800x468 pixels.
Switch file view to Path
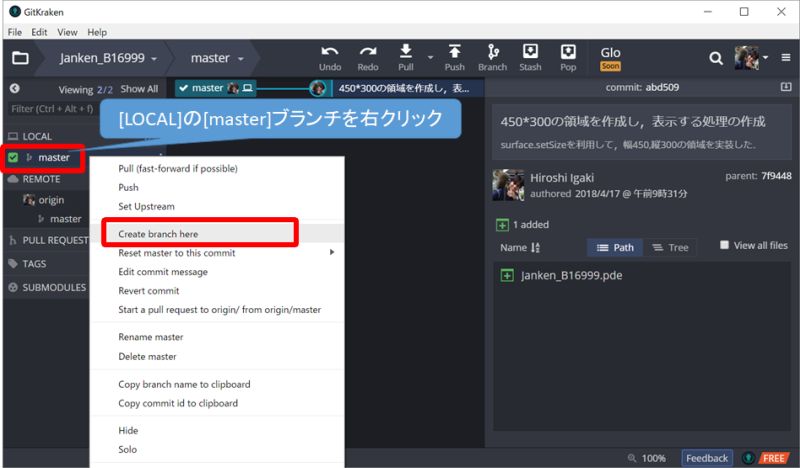tap(615, 248)
